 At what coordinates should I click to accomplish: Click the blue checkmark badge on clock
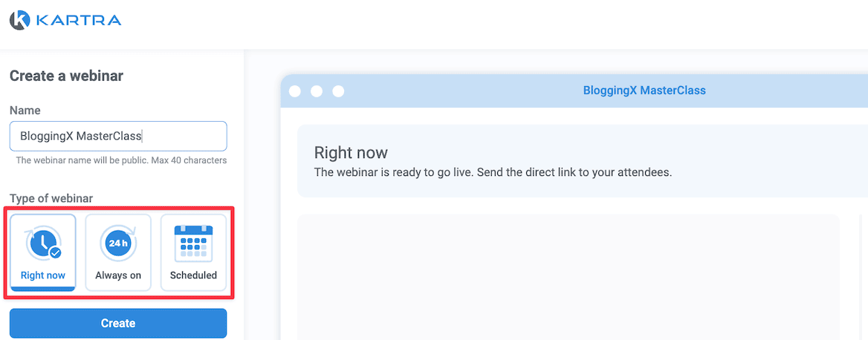coord(55,253)
